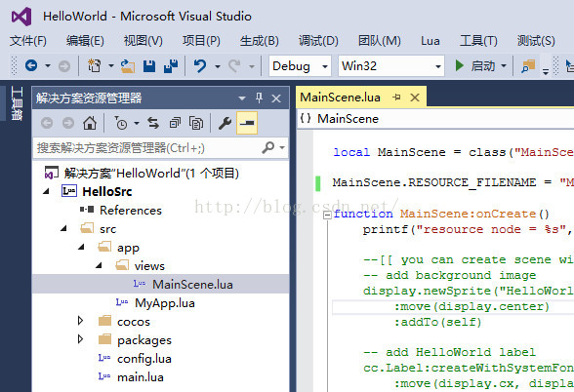This screenshot has width=574, height=392.
Task: Click the Find in Files toolbar icon
Action: point(528,66)
